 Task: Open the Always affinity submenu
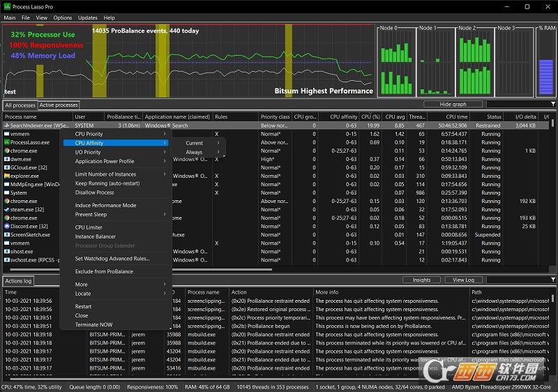[199, 152]
